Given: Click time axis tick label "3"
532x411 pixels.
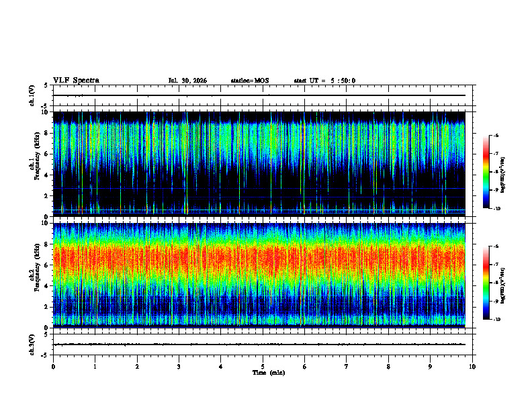Looking at the screenshot, I should click(x=179, y=367).
